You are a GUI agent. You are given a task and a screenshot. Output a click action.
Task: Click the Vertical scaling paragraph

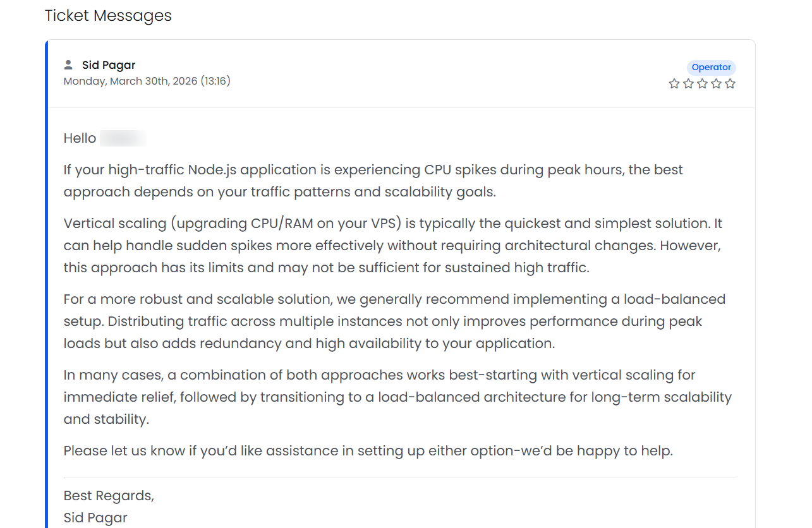click(x=392, y=246)
